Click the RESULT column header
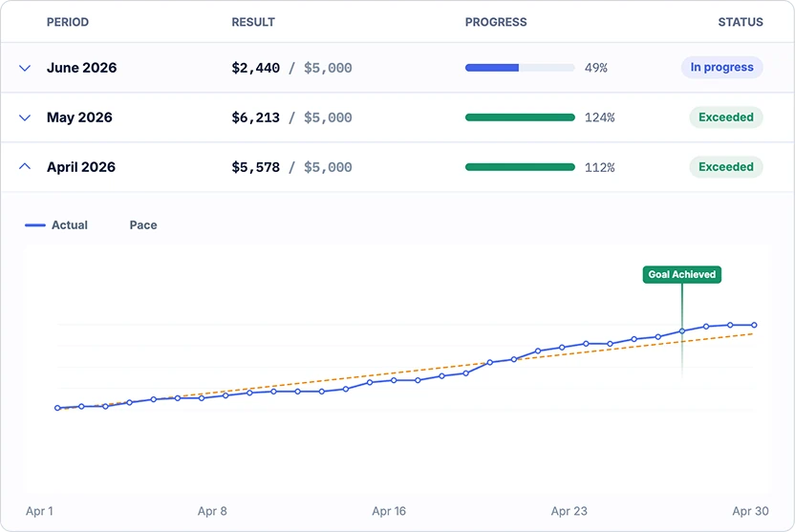Image resolution: width=795 pixels, height=532 pixels. pyautogui.click(x=253, y=22)
